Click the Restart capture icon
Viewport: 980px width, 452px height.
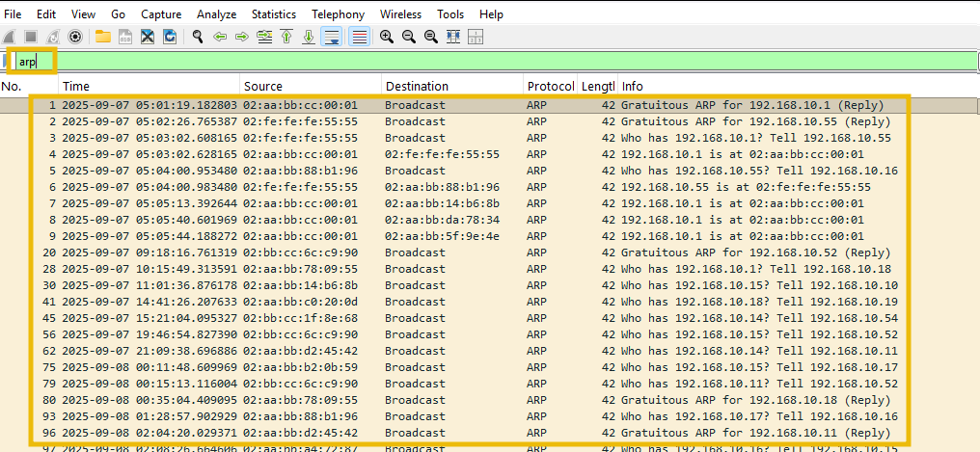tap(53, 37)
